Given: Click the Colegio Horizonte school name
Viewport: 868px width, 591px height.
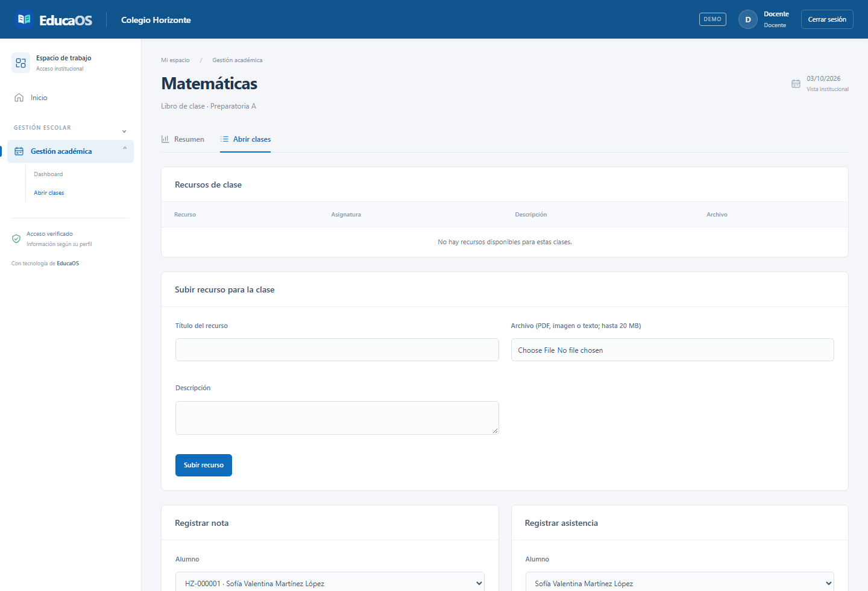Looking at the screenshot, I should click(156, 20).
